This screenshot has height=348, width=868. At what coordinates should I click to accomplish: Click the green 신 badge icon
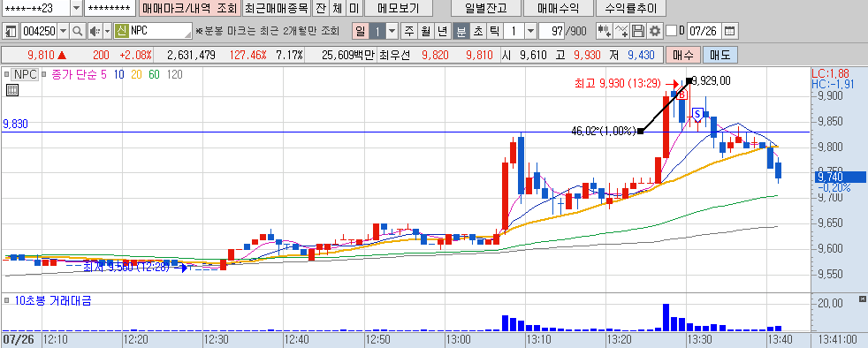[x=122, y=31]
